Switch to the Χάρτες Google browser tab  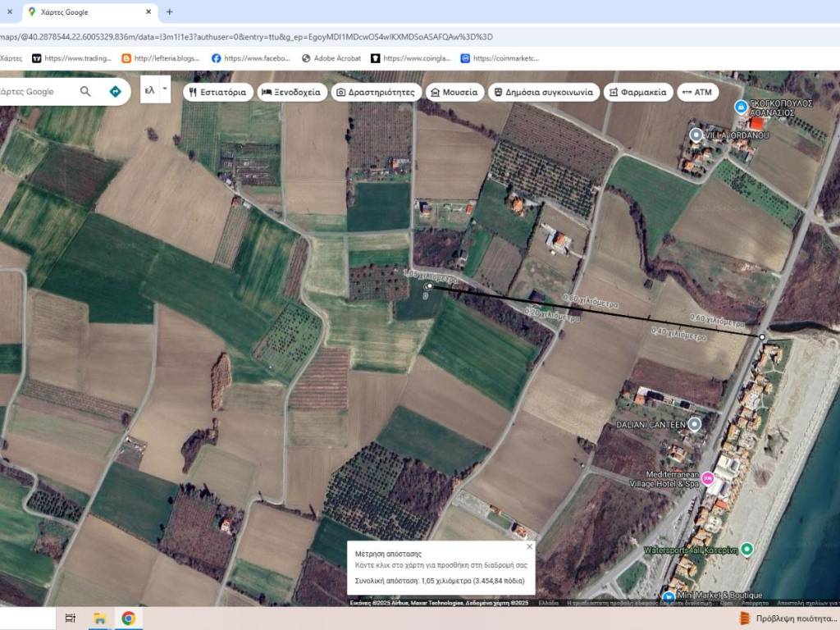click(x=82, y=12)
